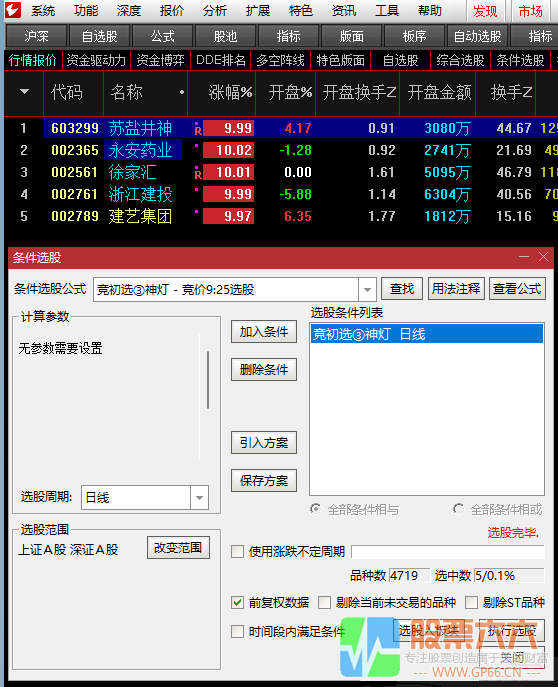This screenshot has height=687, width=558.
Task: Switch to the 发现 tab
Action: pos(485,11)
